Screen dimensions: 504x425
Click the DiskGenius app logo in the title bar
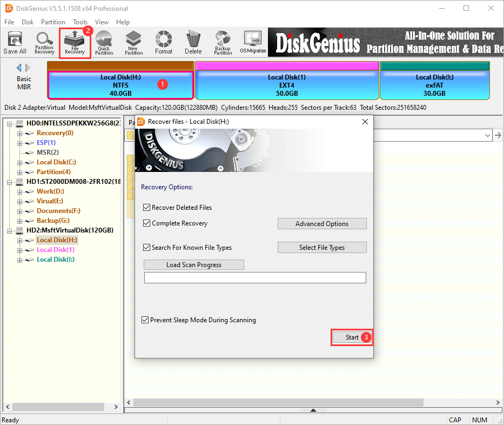click(9, 8)
